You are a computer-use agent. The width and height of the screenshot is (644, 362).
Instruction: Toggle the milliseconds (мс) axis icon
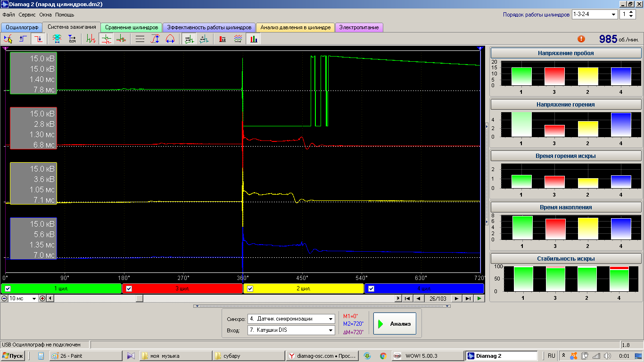pos(189,39)
